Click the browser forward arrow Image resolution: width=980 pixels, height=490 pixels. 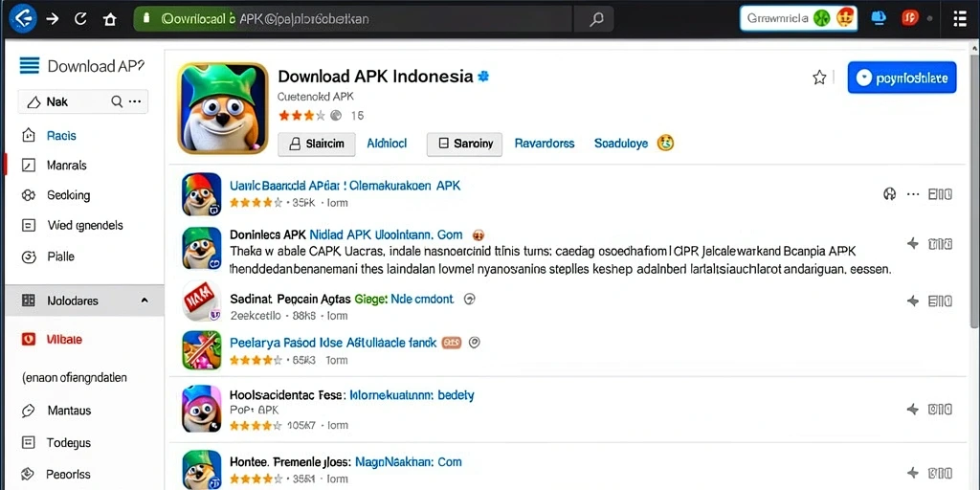click(x=52, y=19)
